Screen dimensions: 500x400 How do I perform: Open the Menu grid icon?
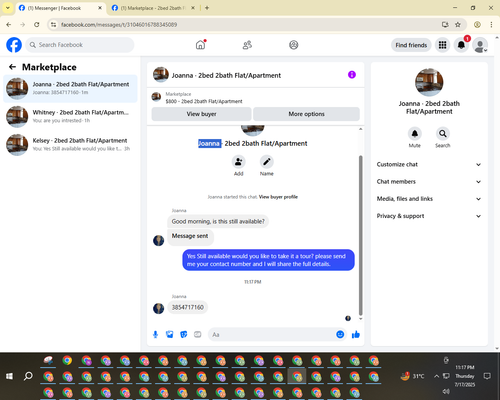(x=442, y=45)
